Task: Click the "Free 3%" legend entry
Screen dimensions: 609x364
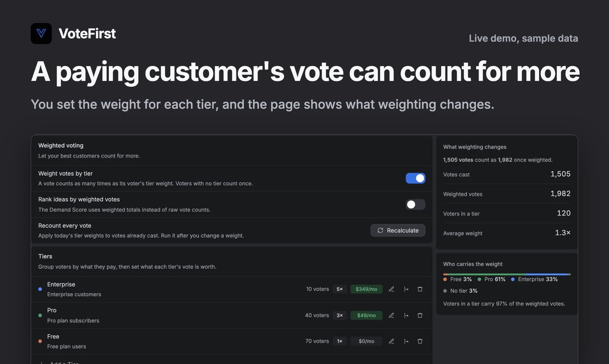Action: [x=457, y=279]
